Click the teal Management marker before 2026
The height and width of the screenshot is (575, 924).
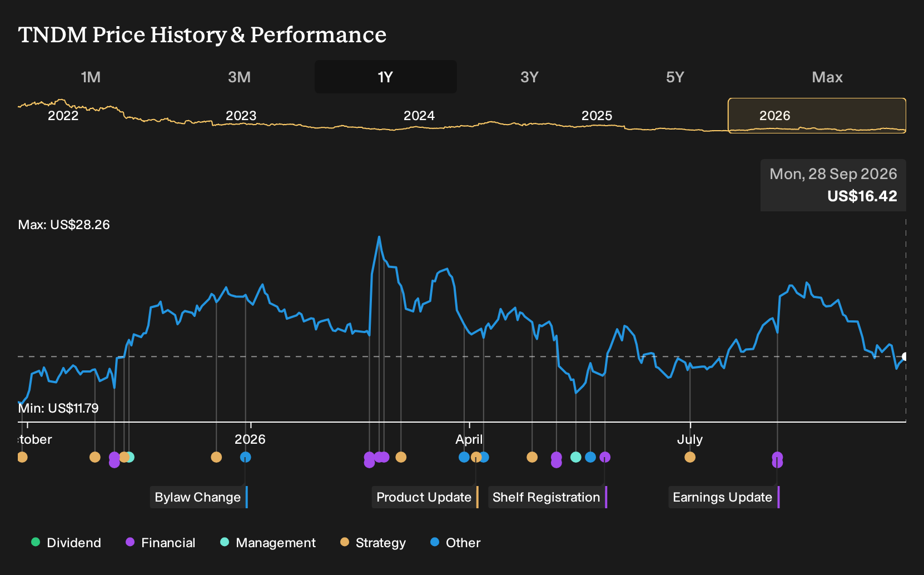point(129,457)
